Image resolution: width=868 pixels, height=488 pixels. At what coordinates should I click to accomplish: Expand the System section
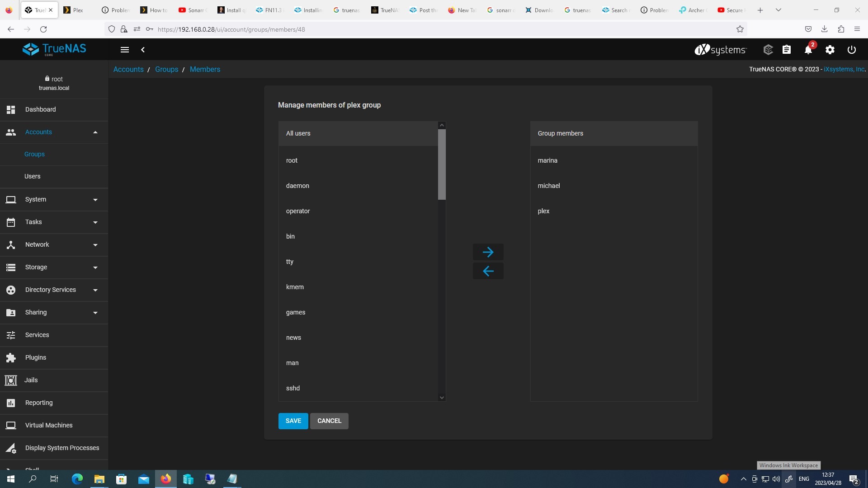(54, 200)
